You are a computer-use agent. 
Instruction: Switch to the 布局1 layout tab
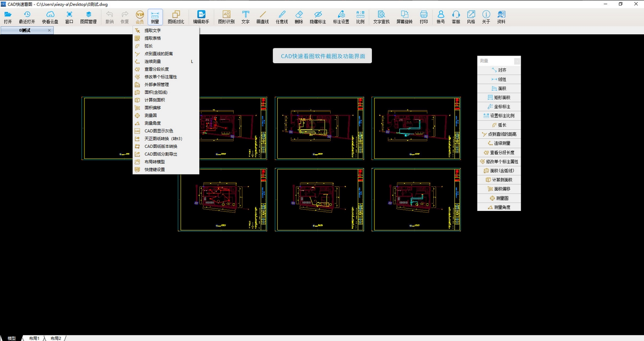pyautogui.click(x=34, y=338)
